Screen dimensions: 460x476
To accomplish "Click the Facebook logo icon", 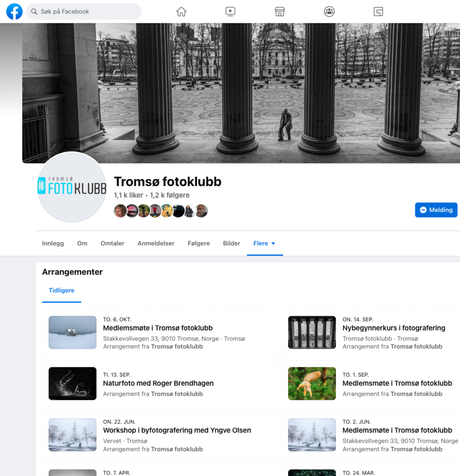I will click(x=14, y=12).
